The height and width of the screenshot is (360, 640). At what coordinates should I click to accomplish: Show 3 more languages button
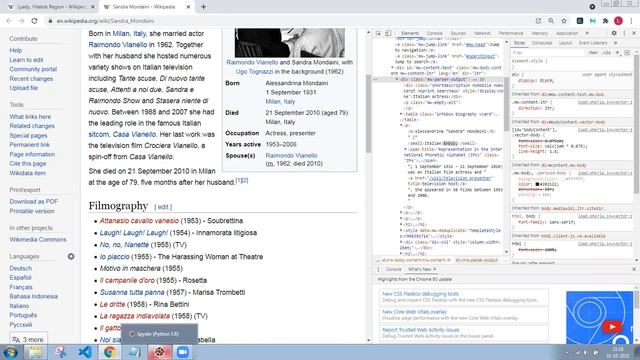click(x=28, y=339)
